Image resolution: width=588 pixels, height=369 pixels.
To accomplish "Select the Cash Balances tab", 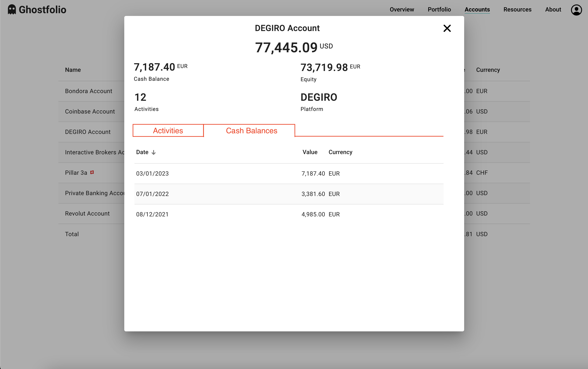I will tap(252, 131).
